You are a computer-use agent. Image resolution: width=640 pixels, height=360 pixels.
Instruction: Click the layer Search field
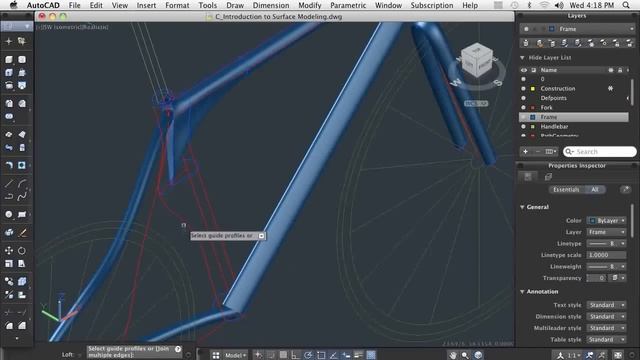(600, 151)
